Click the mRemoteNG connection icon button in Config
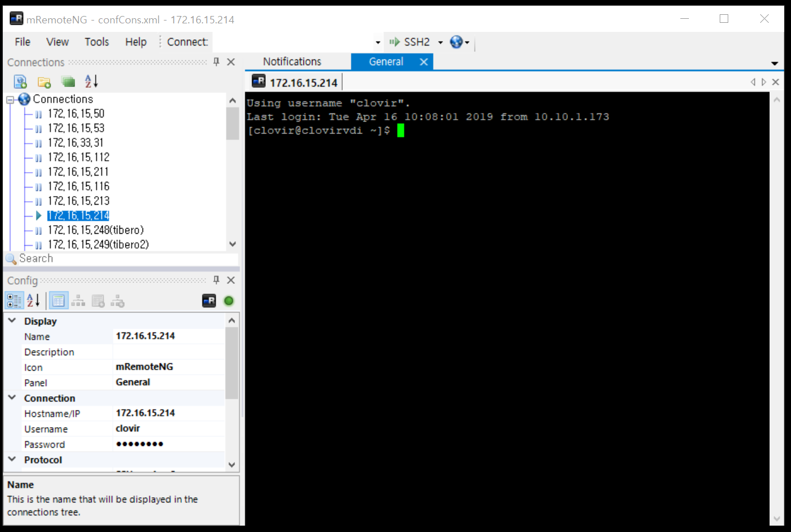The image size is (791, 532). pos(209,300)
